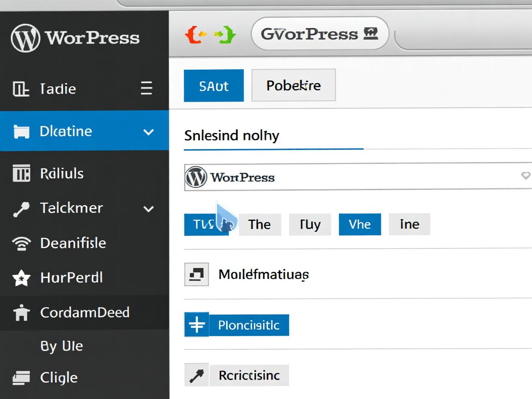
Task: Click the WordPress logo in sidebar header
Action: (25, 38)
